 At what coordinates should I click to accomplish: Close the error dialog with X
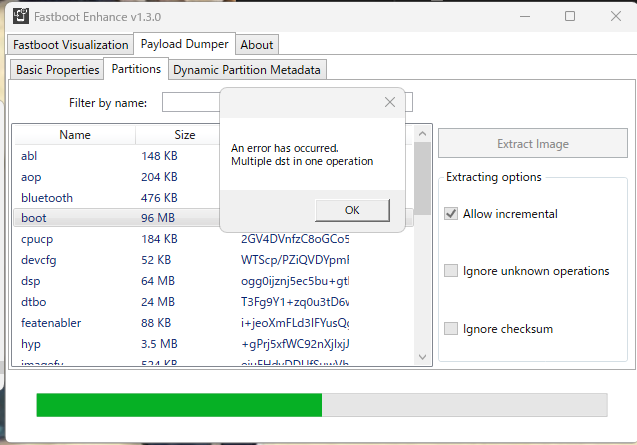point(390,102)
